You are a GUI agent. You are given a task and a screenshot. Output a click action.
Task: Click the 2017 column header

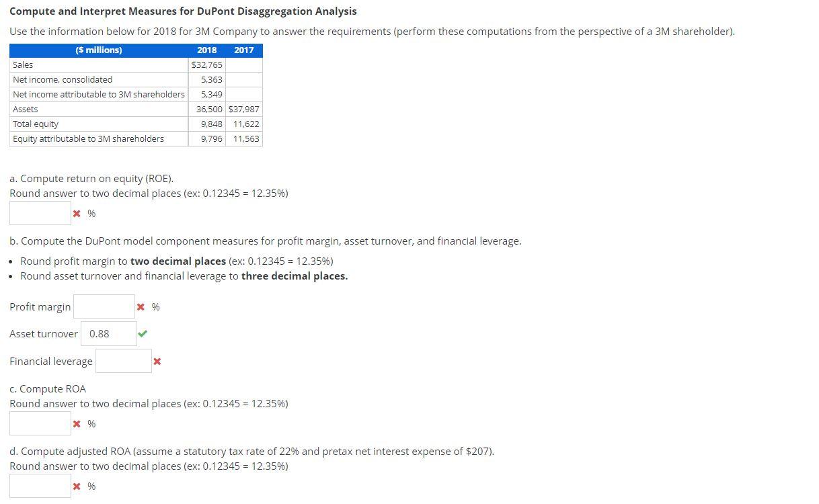click(243, 50)
